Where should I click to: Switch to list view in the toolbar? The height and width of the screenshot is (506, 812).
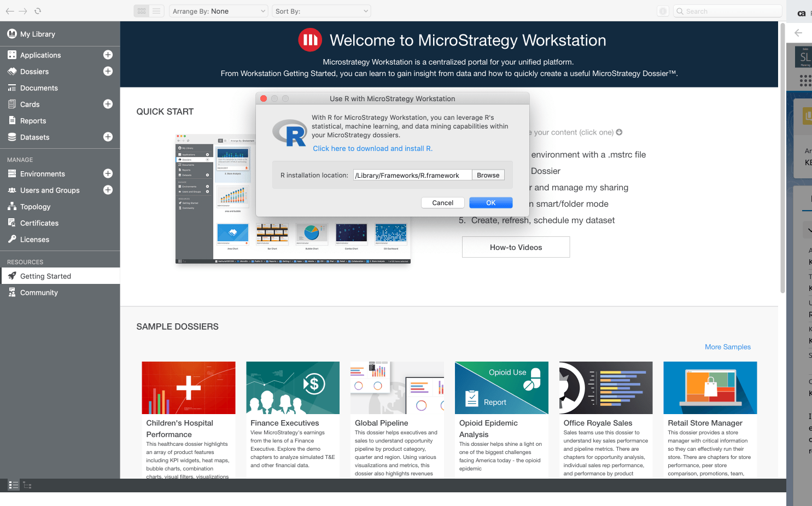(x=156, y=11)
